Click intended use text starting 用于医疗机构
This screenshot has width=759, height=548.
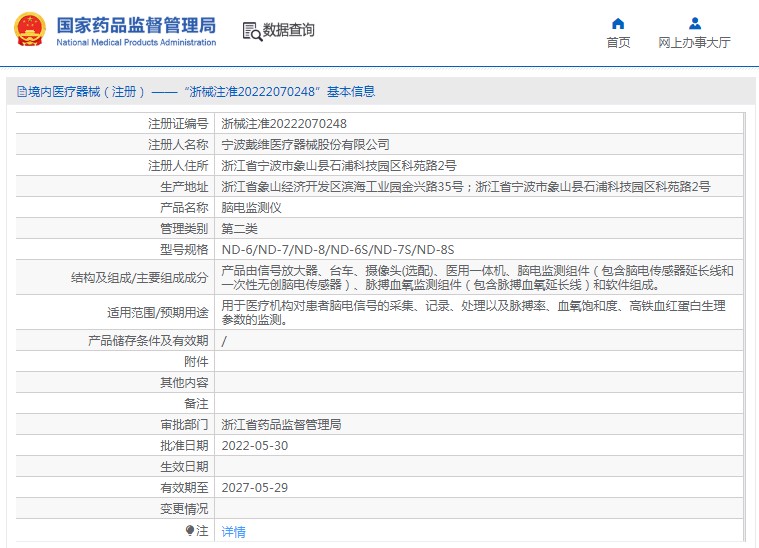(473, 313)
